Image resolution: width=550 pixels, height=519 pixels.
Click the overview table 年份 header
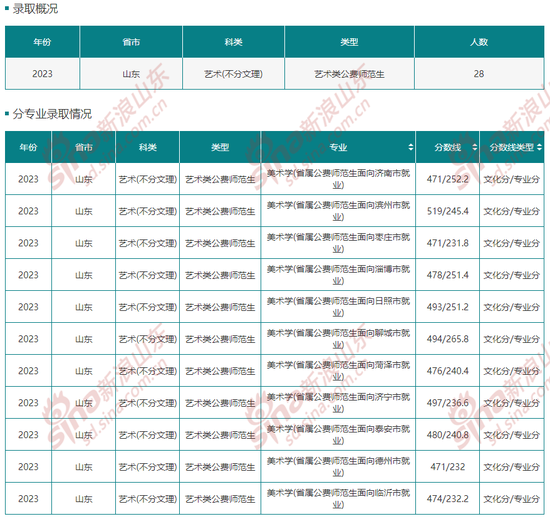point(42,42)
